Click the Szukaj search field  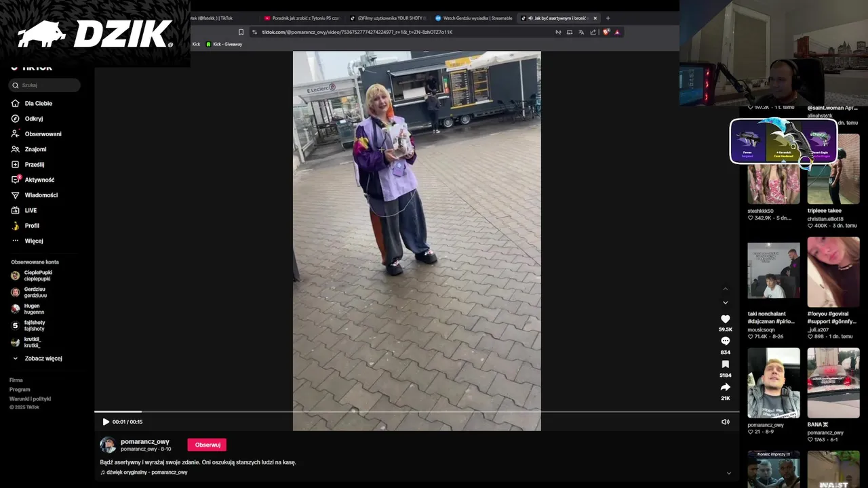(45, 85)
